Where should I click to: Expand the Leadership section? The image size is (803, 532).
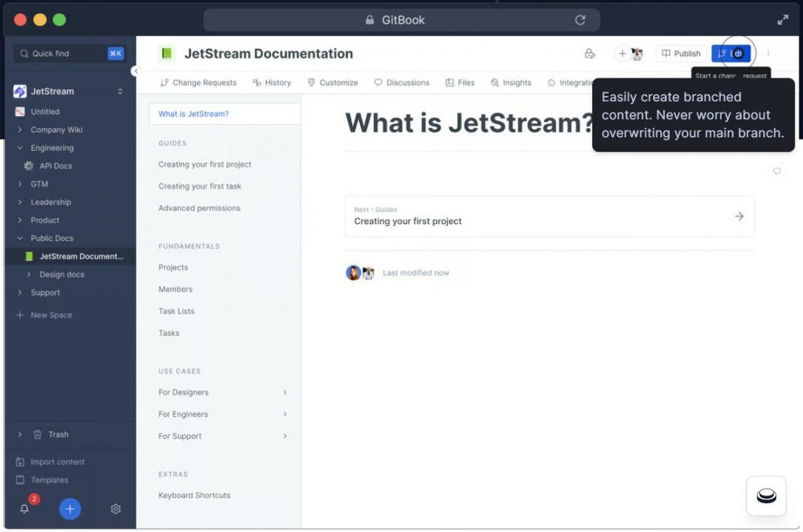pos(20,202)
